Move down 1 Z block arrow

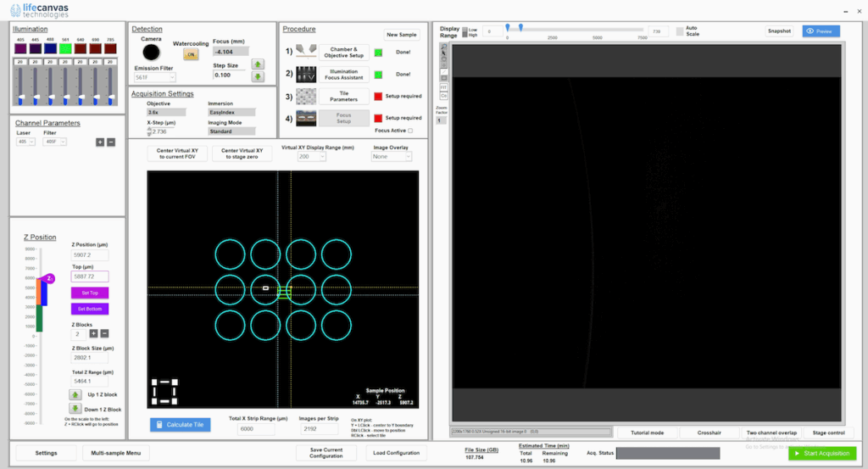coord(75,410)
